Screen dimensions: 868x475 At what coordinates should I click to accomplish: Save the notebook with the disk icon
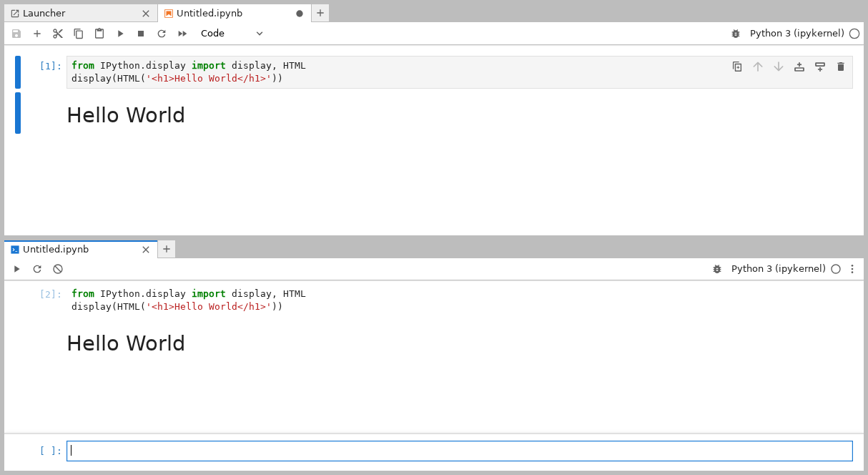coord(16,34)
